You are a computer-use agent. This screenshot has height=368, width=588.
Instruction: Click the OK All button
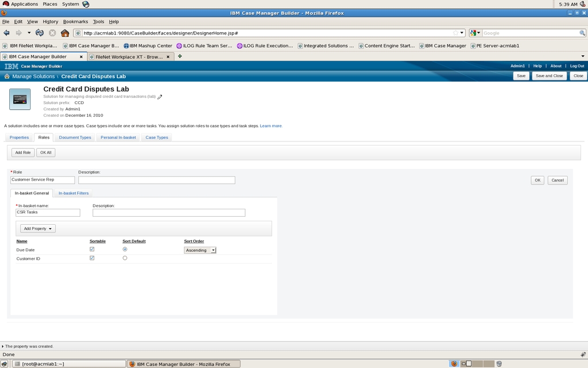tap(46, 152)
